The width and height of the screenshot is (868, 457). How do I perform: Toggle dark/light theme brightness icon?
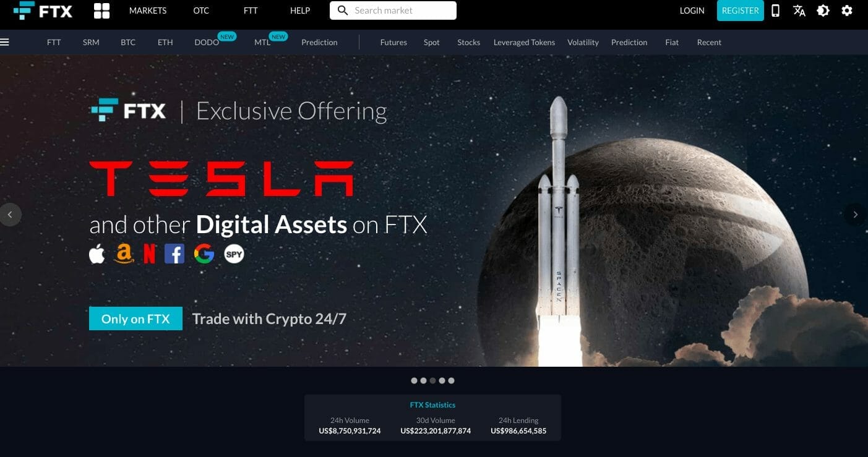click(x=823, y=11)
